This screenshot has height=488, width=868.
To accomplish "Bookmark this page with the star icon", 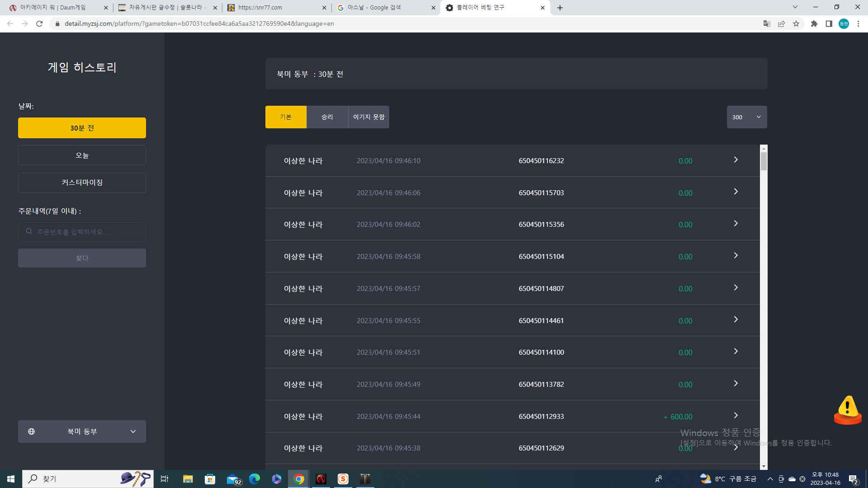I will 796,23.
